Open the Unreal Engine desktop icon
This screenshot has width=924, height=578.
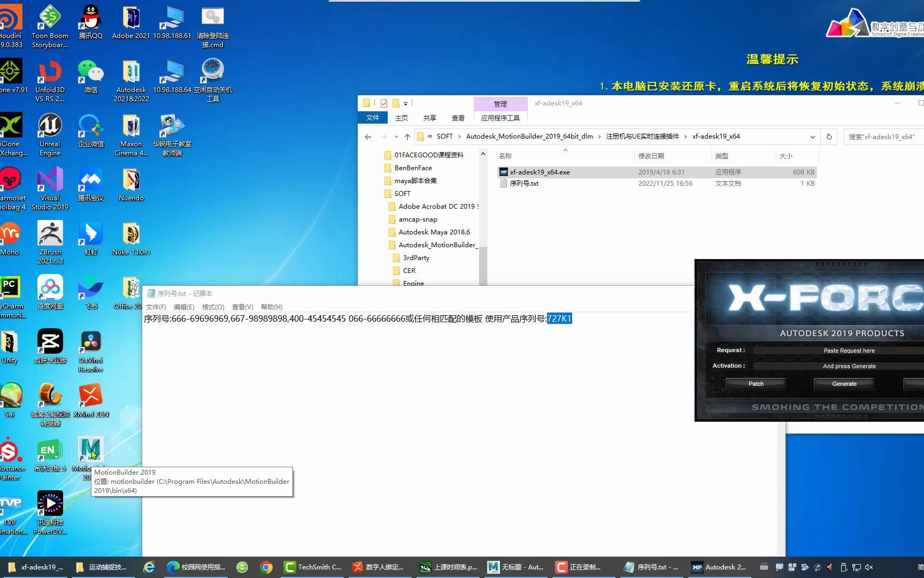50,134
